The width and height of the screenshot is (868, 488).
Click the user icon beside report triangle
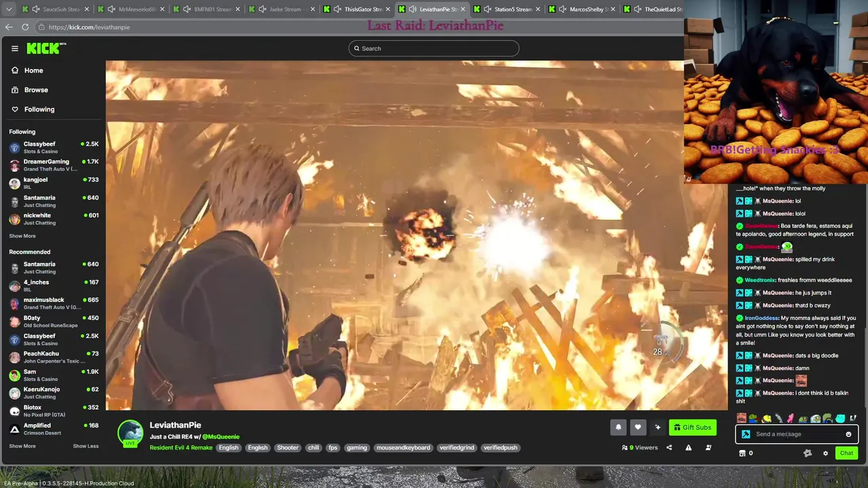coord(708,447)
